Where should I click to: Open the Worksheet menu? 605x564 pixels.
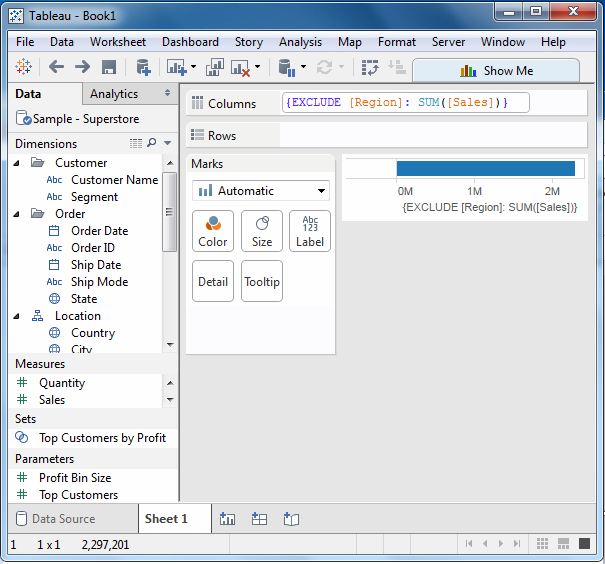[118, 42]
